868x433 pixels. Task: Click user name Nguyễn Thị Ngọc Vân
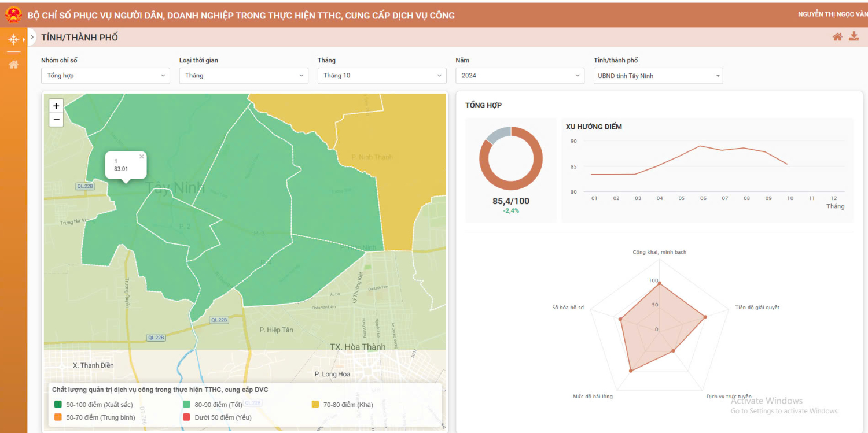[x=833, y=14]
